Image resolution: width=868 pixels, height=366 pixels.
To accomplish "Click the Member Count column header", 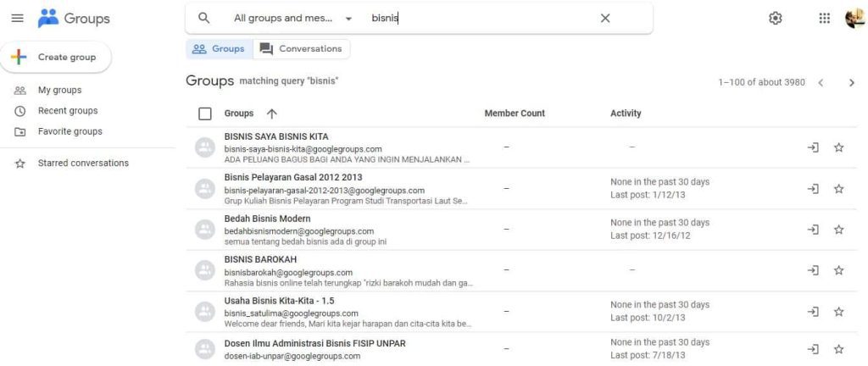I will pyautogui.click(x=515, y=114).
